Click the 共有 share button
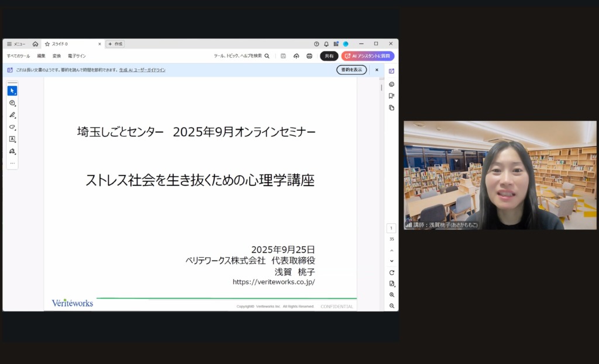 329,56
